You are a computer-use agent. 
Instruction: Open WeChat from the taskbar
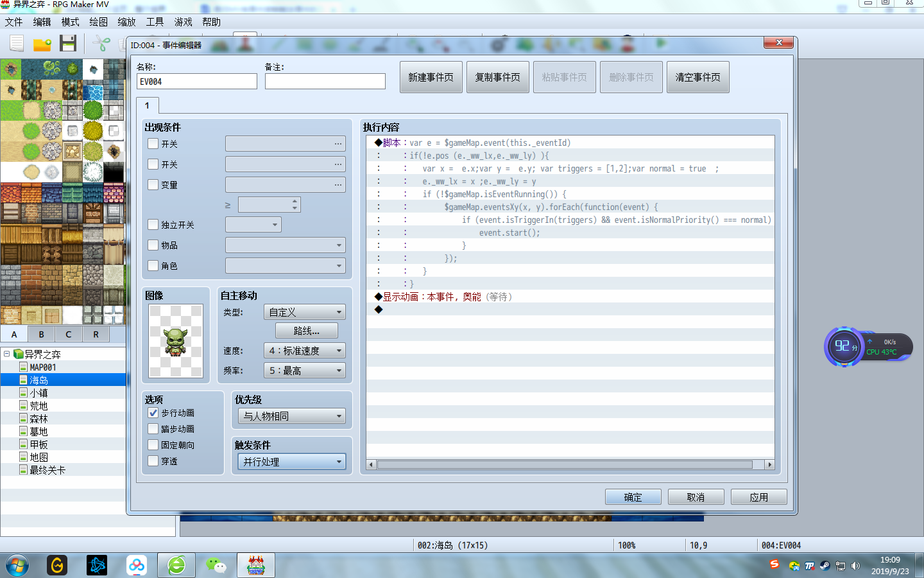tap(216, 565)
